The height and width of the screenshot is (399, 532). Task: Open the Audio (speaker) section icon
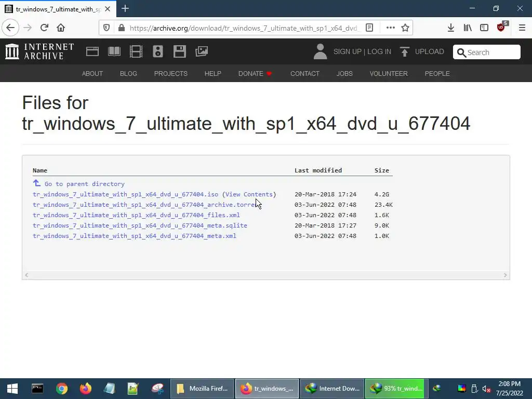(x=158, y=51)
